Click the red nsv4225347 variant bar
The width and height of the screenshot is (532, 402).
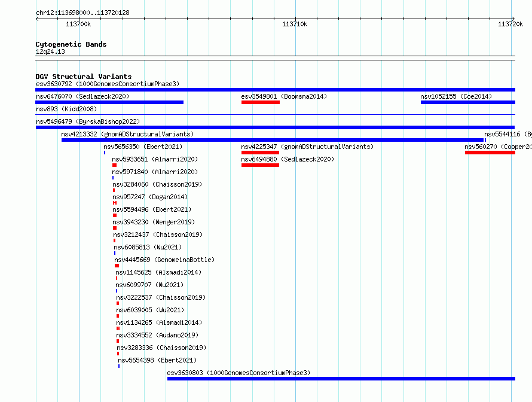(260, 153)
